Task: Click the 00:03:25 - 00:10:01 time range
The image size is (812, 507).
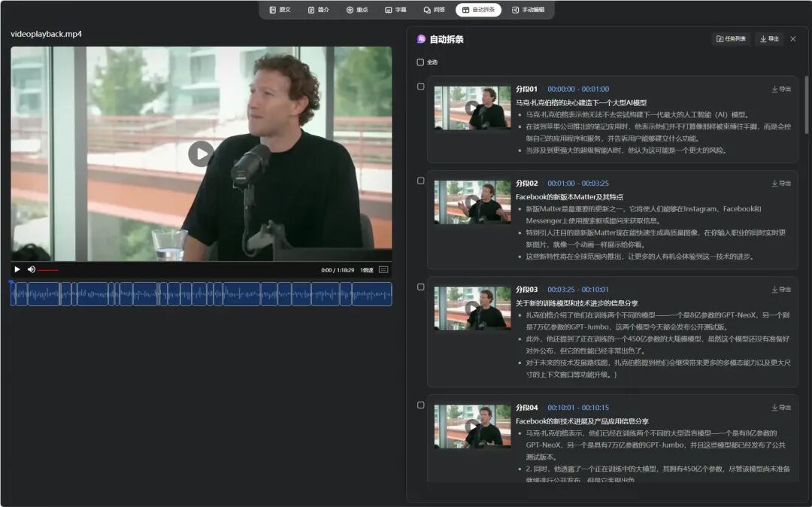Action: coord(578,290)
